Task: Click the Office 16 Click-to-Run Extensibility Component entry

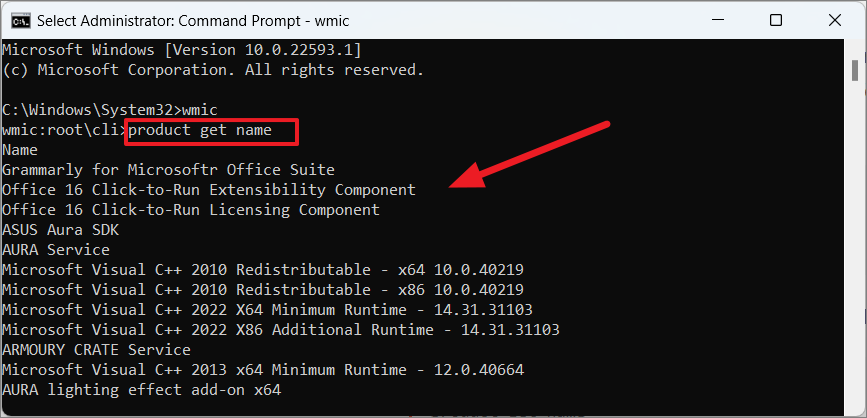Action: coord(208,190)
